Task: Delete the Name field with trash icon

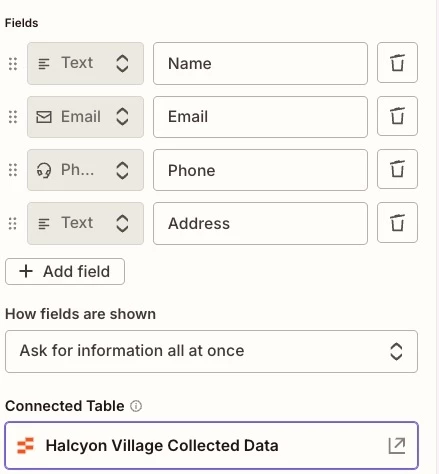Action: point(397,63)
